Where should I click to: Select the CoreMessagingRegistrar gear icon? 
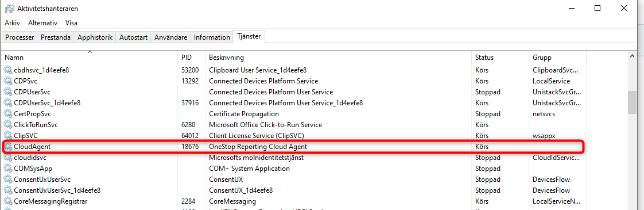click(x=8, y=201)
